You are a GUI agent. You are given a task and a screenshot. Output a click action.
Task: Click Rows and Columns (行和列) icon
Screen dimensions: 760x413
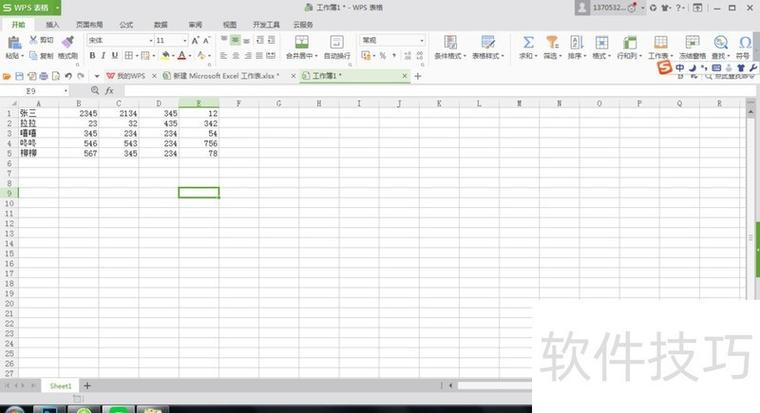630,42
